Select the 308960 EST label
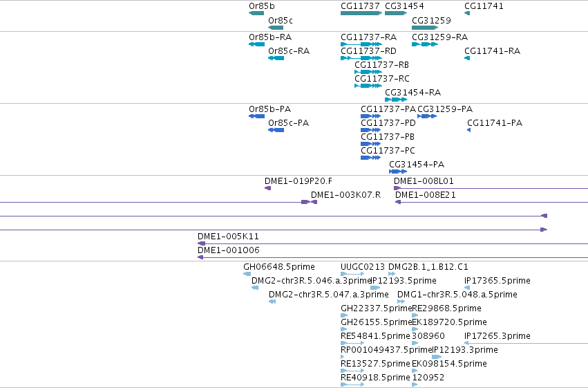This screenshot has height=388, width=588. pos(428,336)
